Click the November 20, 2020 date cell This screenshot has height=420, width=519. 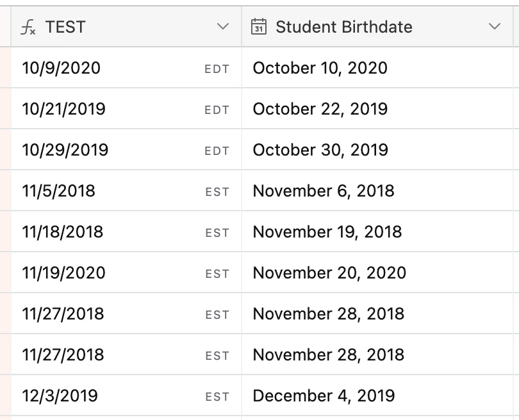329,273
